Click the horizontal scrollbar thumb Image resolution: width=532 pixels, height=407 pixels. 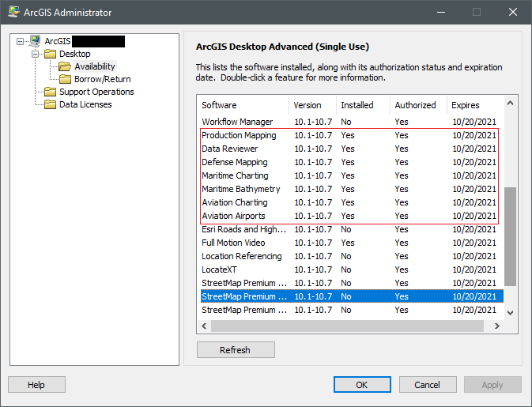pyautogui.click(x=348, y=326)
